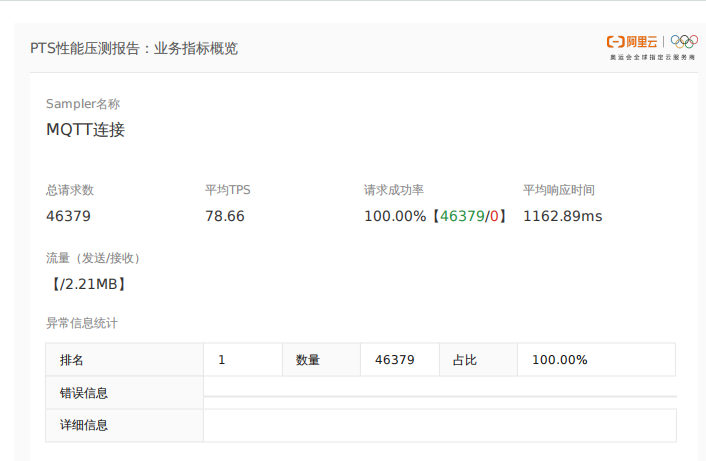Screen dimensions: 706x461
Task: Click the '奥运会全球指定云服务商' tagline text
Action: coord(652,57)
